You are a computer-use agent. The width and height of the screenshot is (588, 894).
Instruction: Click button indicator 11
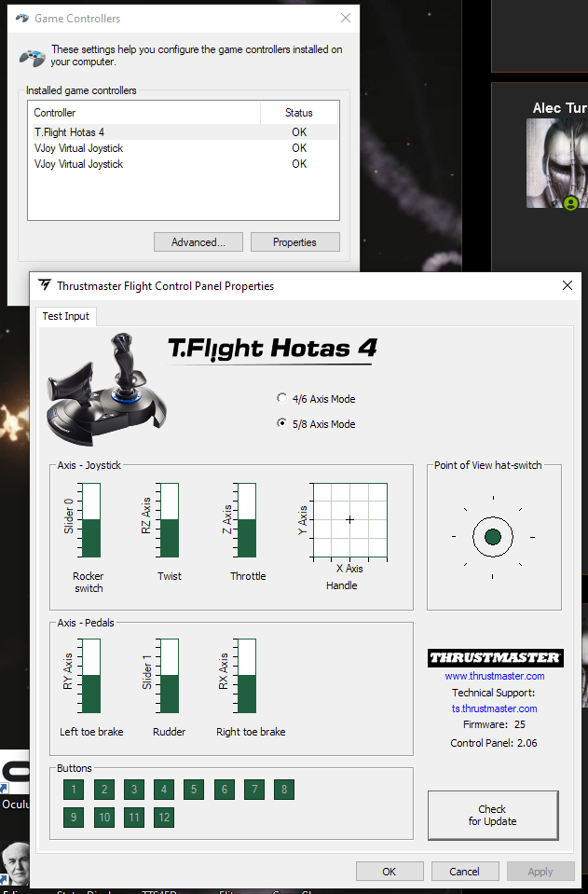point(134,817)
